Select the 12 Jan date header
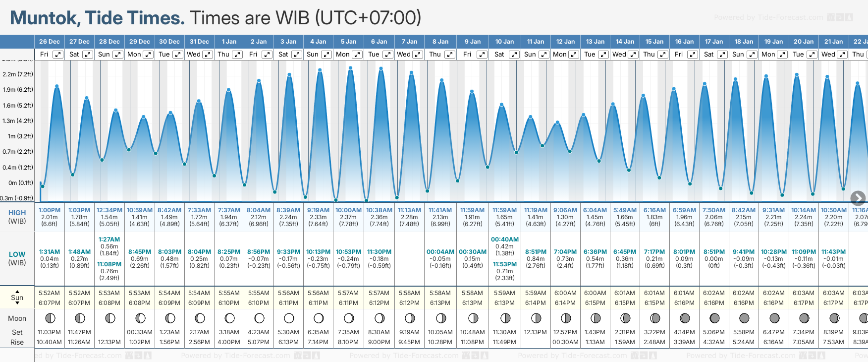868x362 pixels. click(x=565, y=42)
